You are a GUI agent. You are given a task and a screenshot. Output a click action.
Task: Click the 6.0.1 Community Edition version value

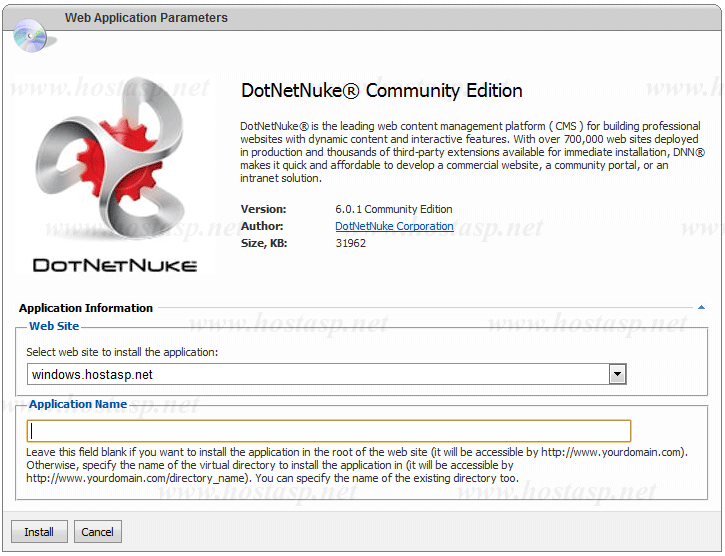tap(394, 209)
